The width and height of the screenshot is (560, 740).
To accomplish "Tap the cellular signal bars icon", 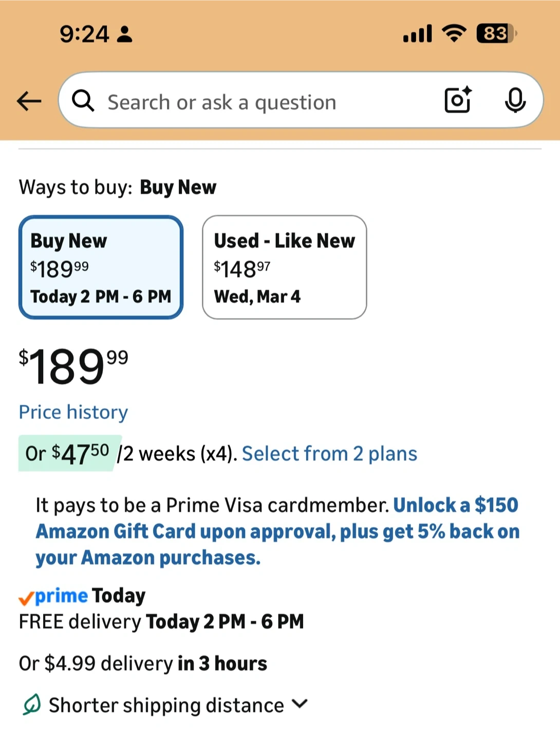I will pyautogui.click(x=417, y=34).
